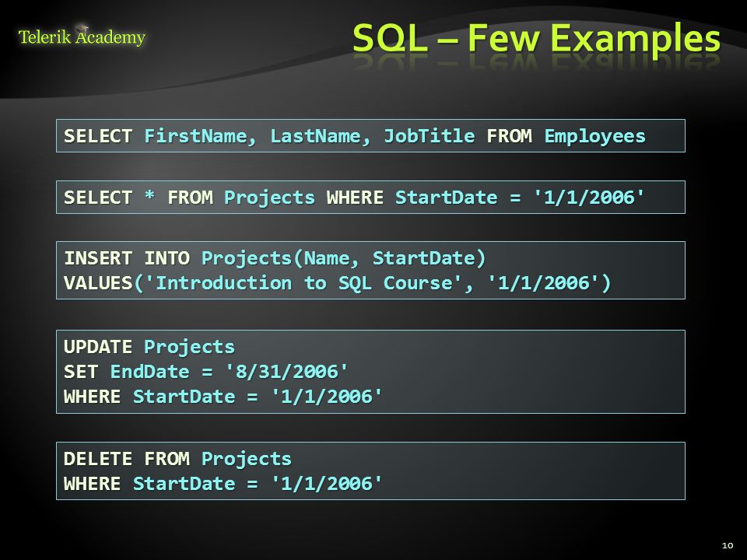
Task: Select the SELECT * FROM Projects code box
Action: coord(370,197)
